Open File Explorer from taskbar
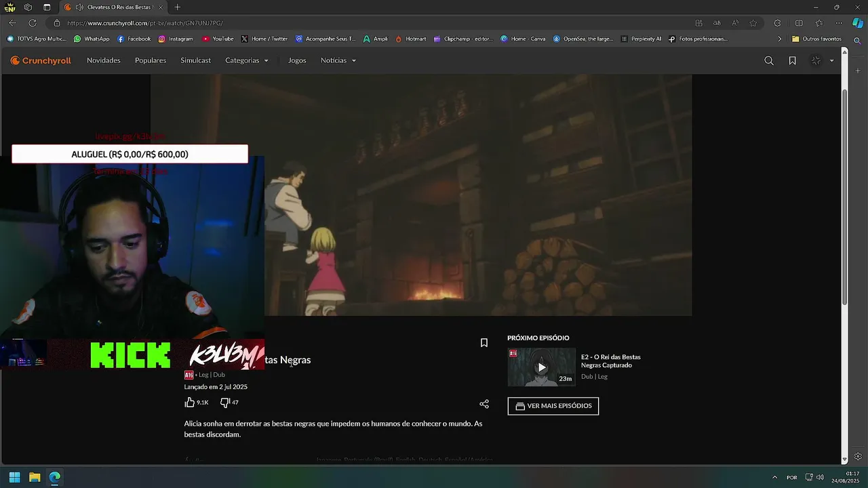Viewport: 868px width, 488px height. click(35, 477)
